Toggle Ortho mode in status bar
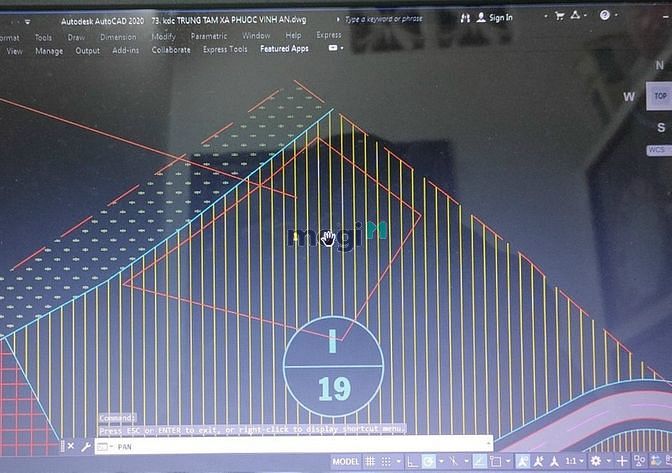This screenshot has width=672, height=473. click(x=412, y=461)
